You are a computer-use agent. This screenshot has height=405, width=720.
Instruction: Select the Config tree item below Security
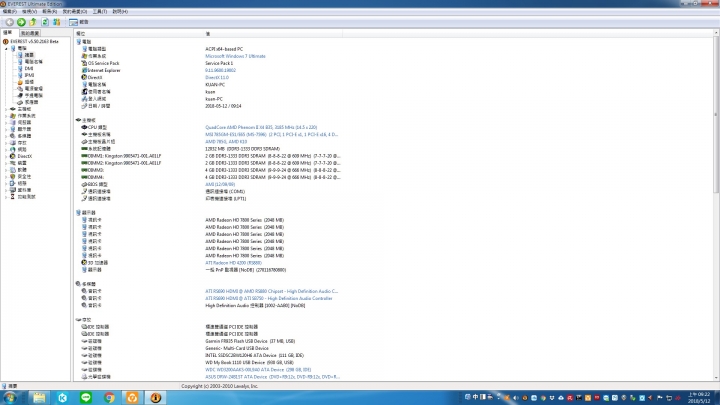click(x=18, y=183)
